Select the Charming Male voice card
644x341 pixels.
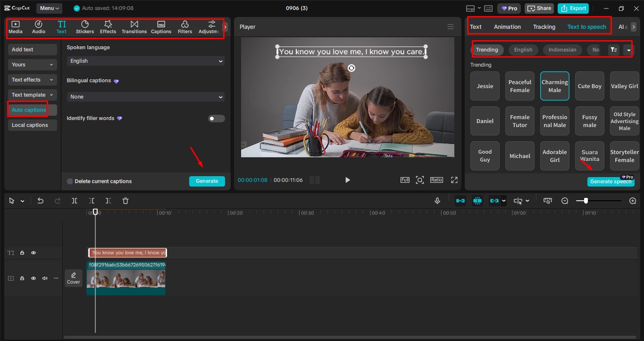[x=554, y=86]
